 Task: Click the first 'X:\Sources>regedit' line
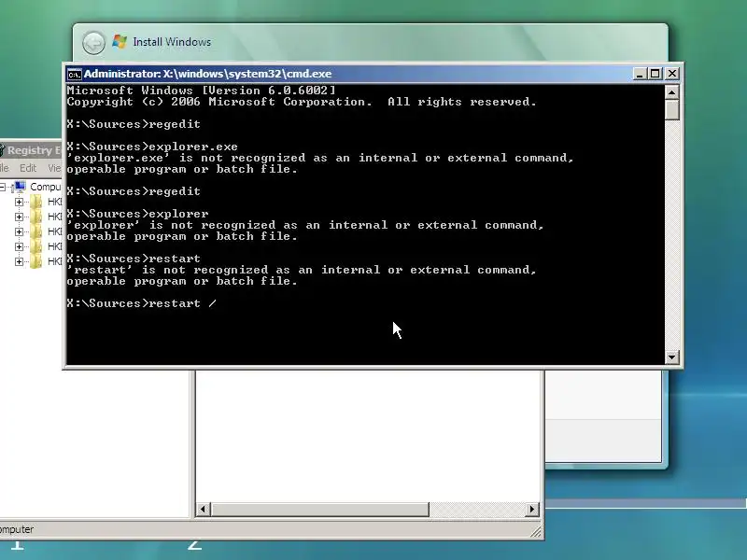pyautogui.click(x=134, y=124)
